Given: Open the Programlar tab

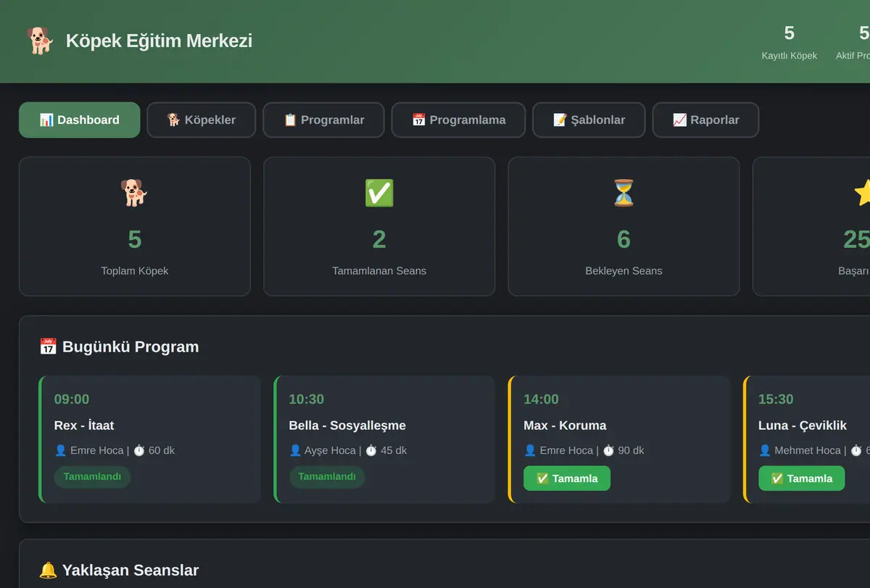Looking at the screenshot, I should point(323,120).
